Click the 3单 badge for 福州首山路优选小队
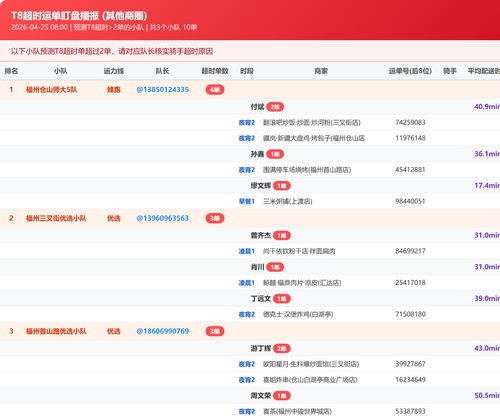500x416 pixels. click(x=215, y=331)
